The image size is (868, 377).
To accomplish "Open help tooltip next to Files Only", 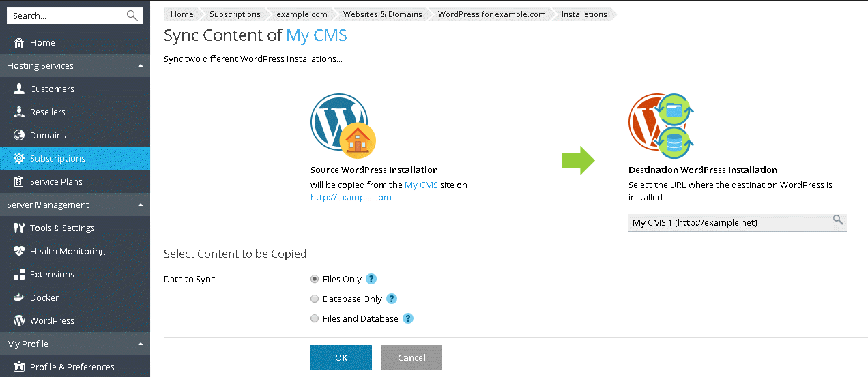I will tap(371, 279).
